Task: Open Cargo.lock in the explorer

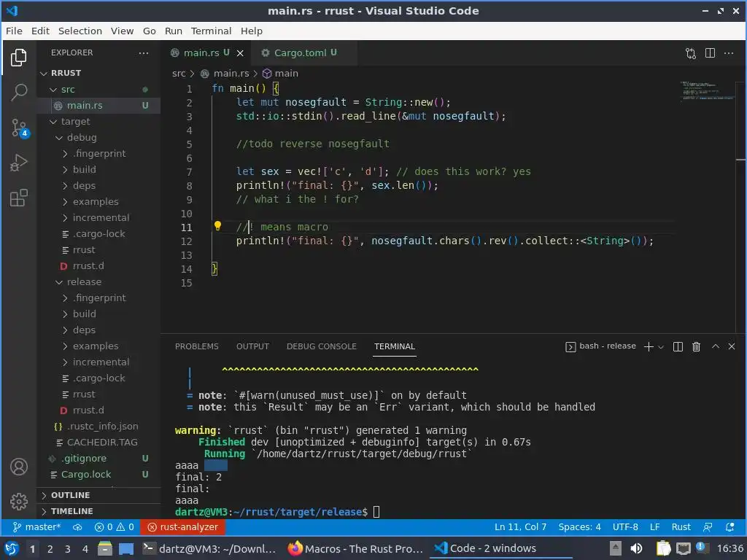Action: [98, 475]
